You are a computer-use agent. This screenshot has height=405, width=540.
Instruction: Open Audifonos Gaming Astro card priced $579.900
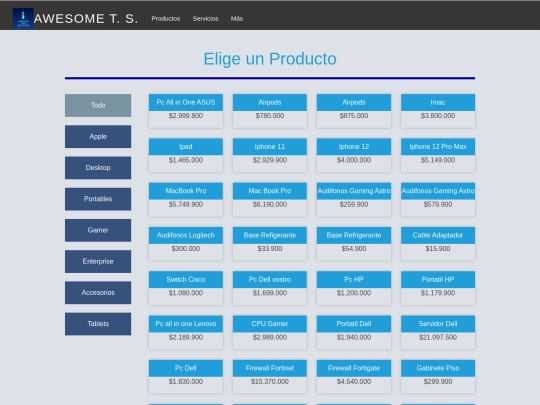[438, 199]
